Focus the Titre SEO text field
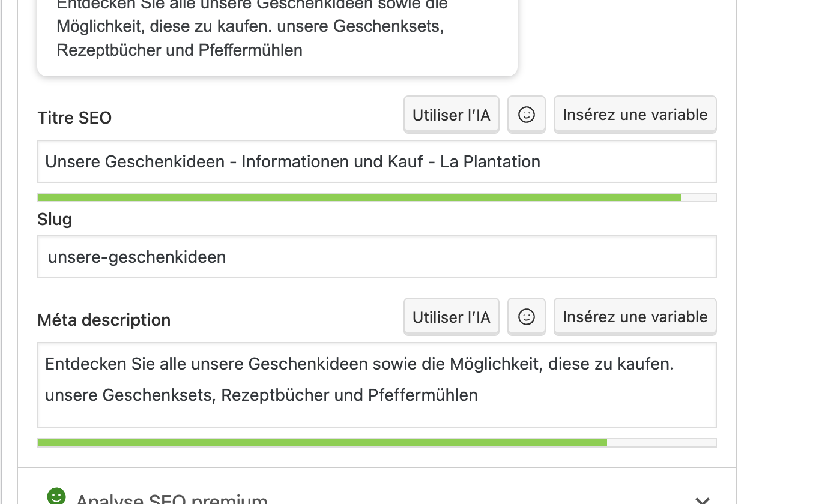The height and width of the screenshot is (504, 813). (377, 161)
